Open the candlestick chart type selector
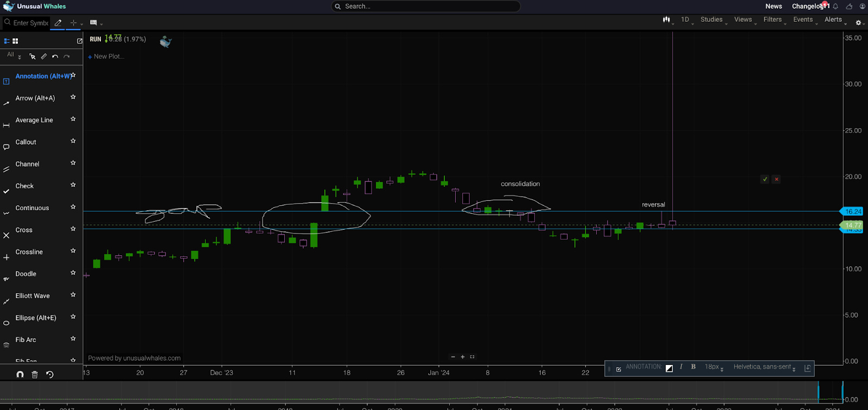The image size is (868, 410). 667,20
